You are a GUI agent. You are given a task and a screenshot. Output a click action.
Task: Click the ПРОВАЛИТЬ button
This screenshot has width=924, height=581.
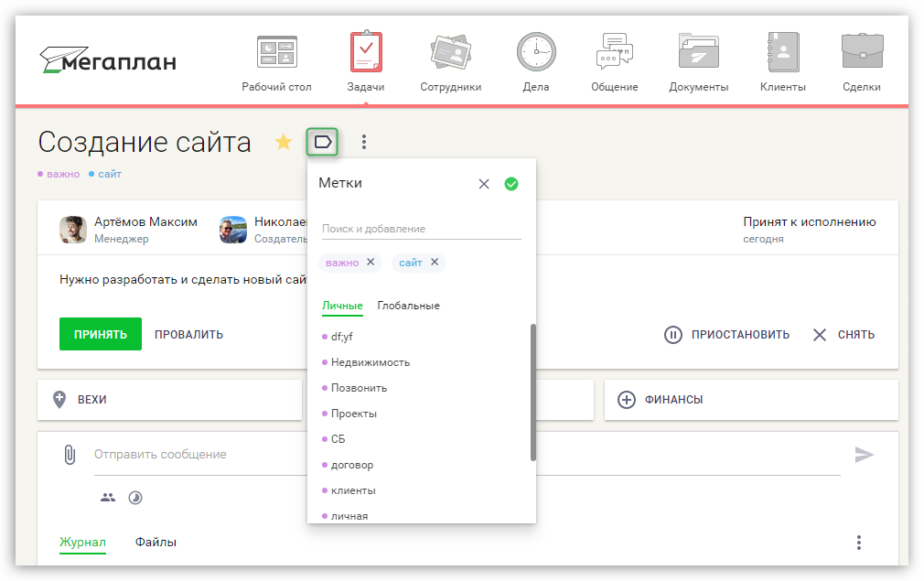tap(189, 335)
